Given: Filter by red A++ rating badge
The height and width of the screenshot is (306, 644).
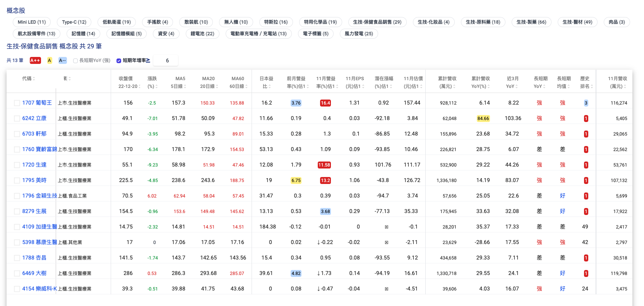Looking at the screenshot, I should coord(35,60).
